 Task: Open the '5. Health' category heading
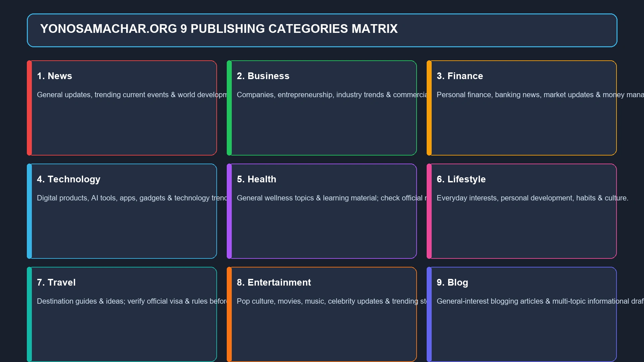(257, 179)
